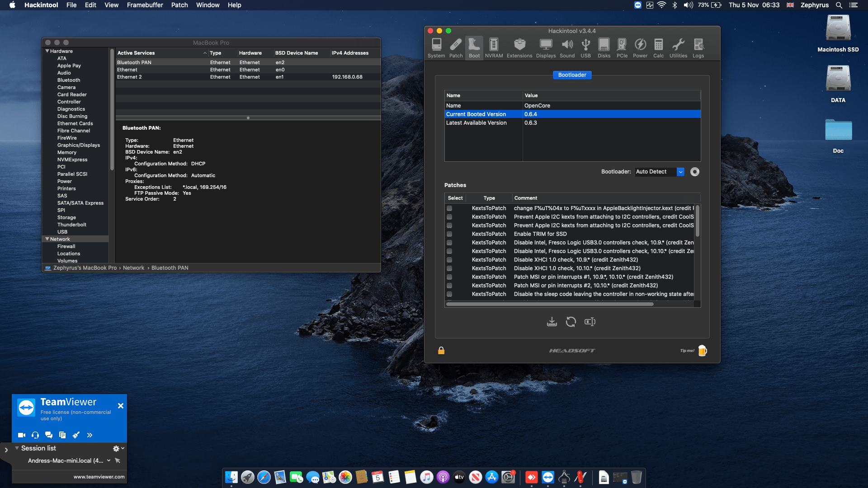Screen dimensions: 868x488
Task: Toggle the first 'Prevent Apple I2C kexts' patch checkbox
Action: (449, 217)
